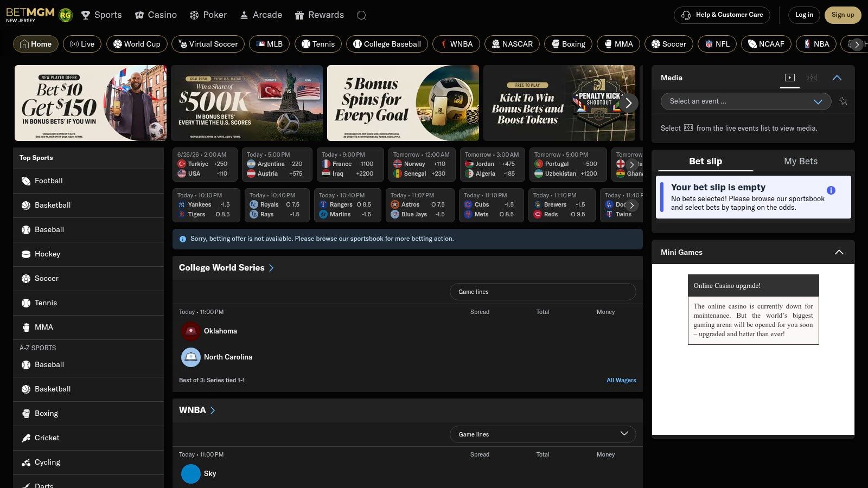868x488 pixels.
Task: Open the RG responsible gaming badge
Action: [x=66, y=15]
